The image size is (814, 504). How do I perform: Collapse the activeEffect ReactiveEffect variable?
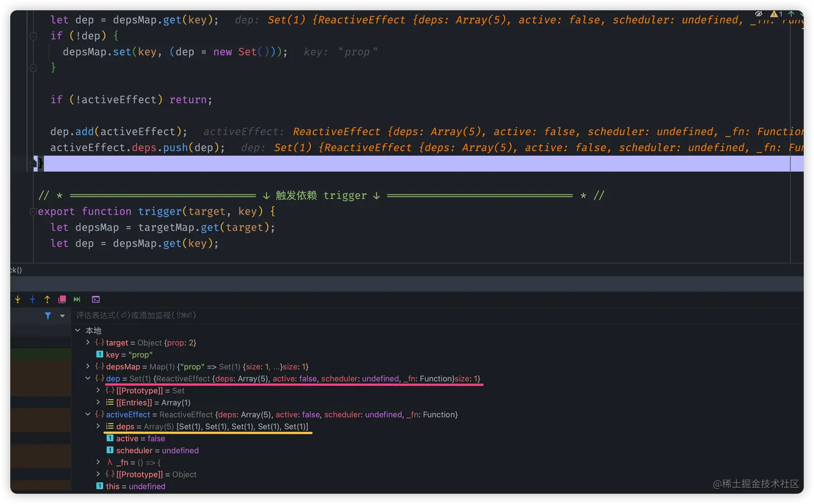pos(88,415)
